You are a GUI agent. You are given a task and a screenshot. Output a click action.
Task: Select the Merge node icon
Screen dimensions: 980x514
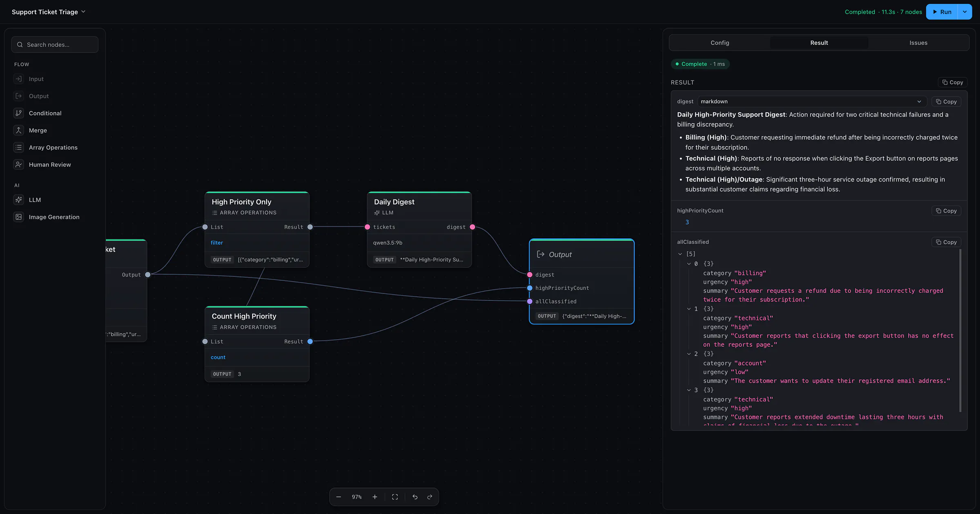point(18,130)
